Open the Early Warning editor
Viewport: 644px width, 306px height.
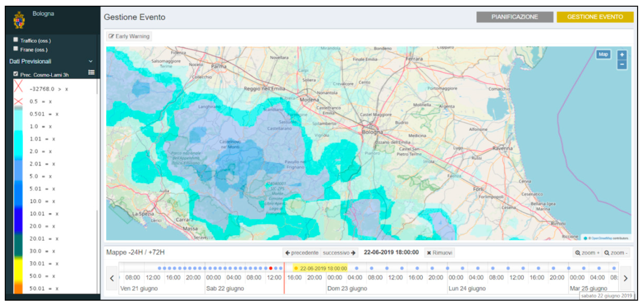point(129,36)
